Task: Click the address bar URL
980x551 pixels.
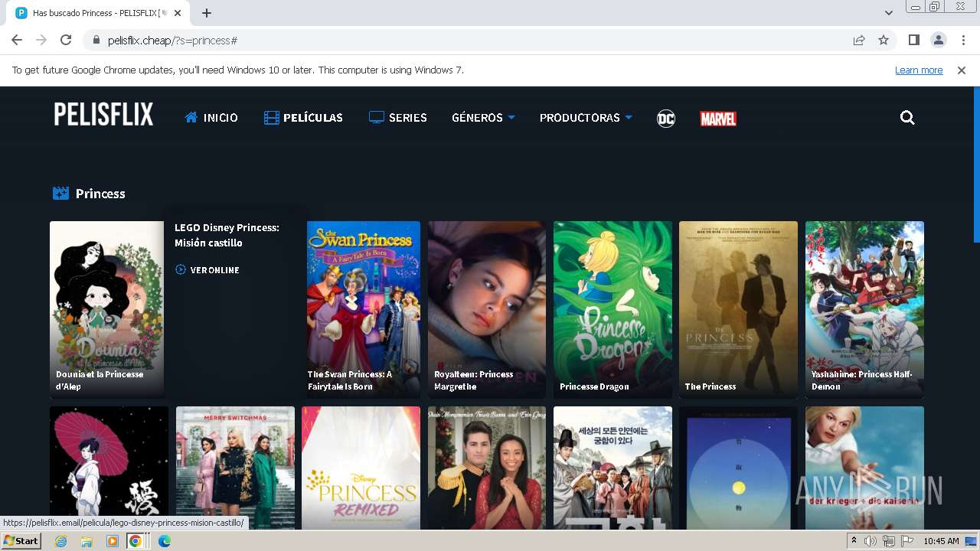Action: (172, 41)
